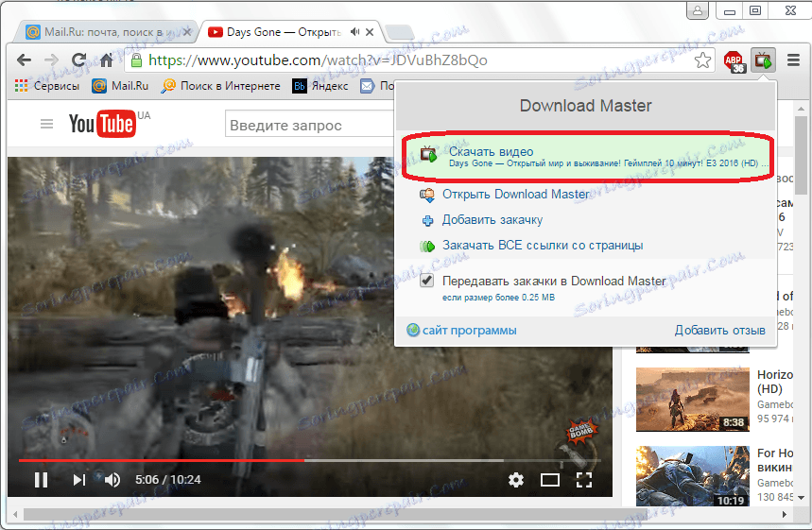Close the Mail.Ru tab
Viewport: 812px width, 530px height.
(x=187, y=32)
